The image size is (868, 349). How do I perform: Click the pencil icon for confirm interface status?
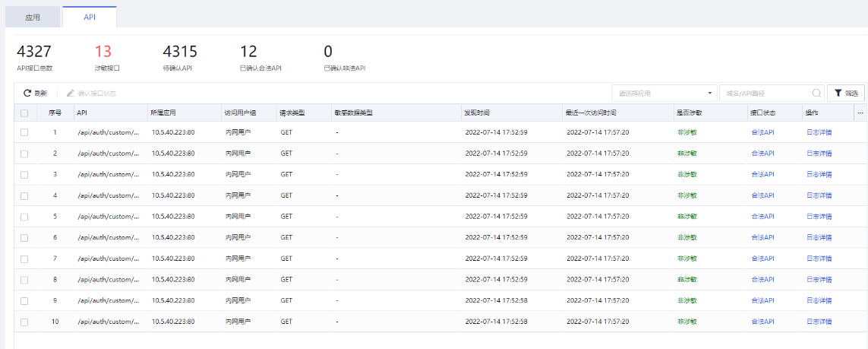pos(71,93)
